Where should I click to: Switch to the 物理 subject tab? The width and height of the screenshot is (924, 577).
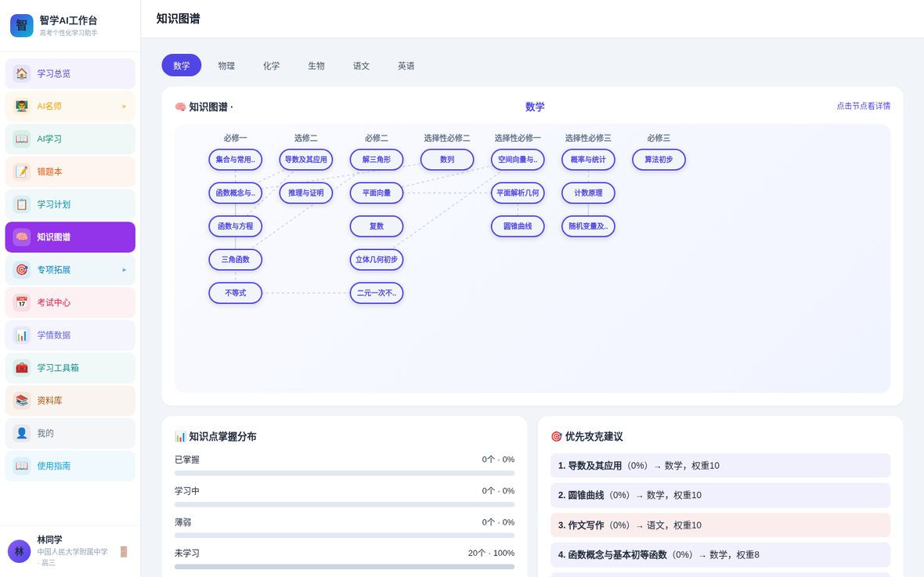point(226,66)
